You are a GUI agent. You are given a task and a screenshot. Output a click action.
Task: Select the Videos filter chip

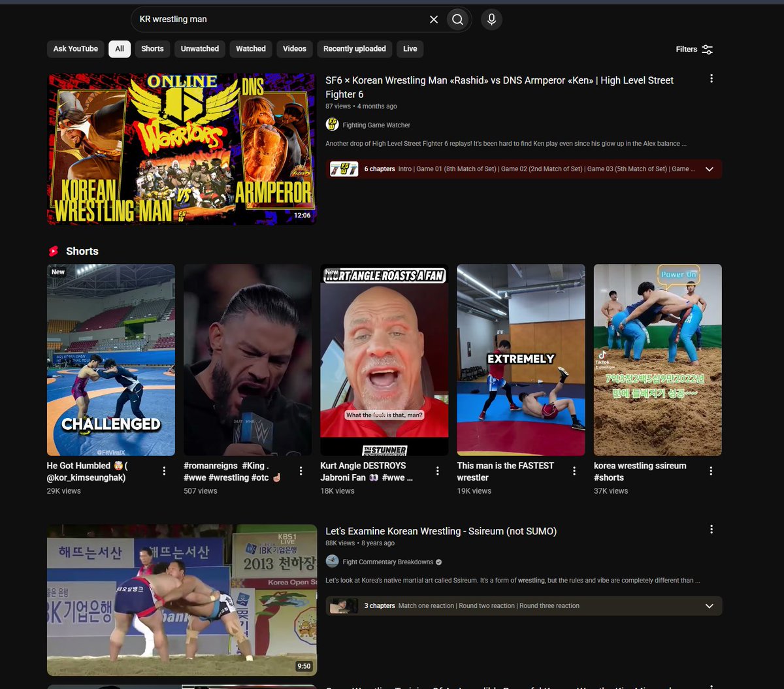295,49
